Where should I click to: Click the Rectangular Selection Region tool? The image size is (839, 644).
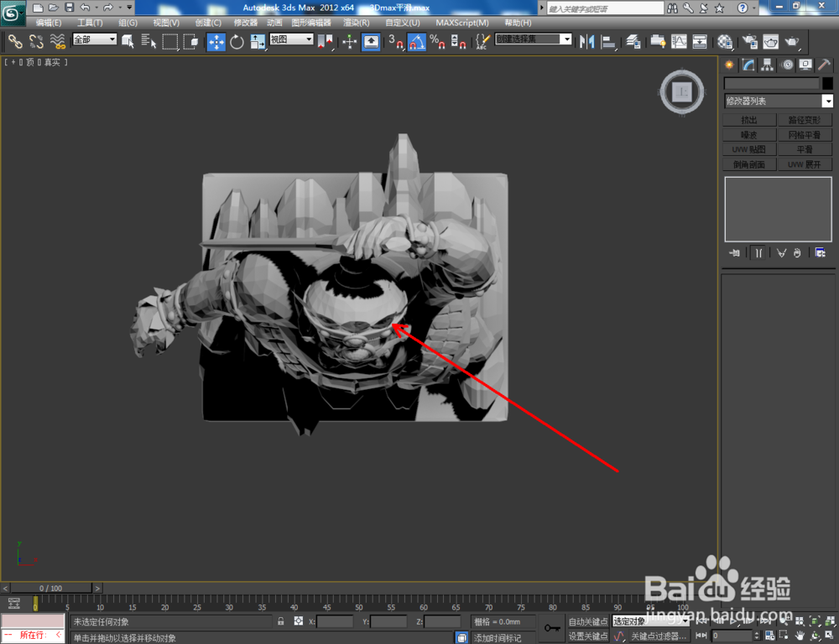coord(169,41)
